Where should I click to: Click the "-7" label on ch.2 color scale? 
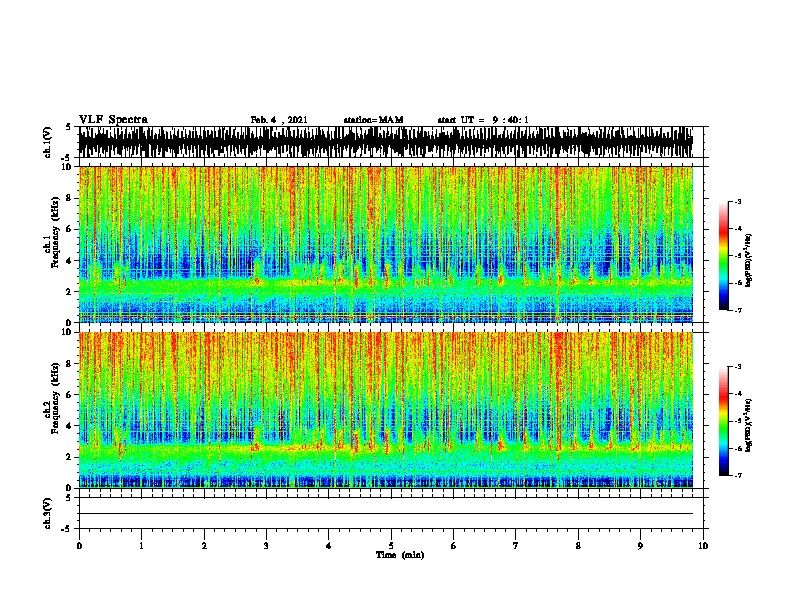point(738,475)
